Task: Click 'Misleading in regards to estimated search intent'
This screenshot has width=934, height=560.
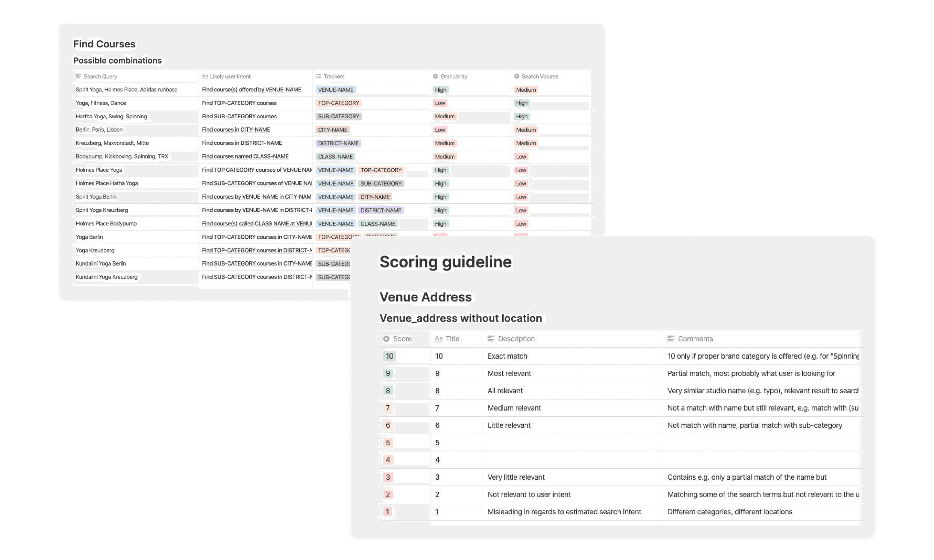Action: [564, 512]
